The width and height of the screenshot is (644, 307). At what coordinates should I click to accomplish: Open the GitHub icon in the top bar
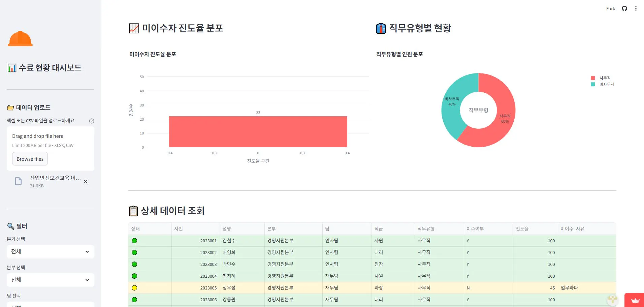[624, 8]
